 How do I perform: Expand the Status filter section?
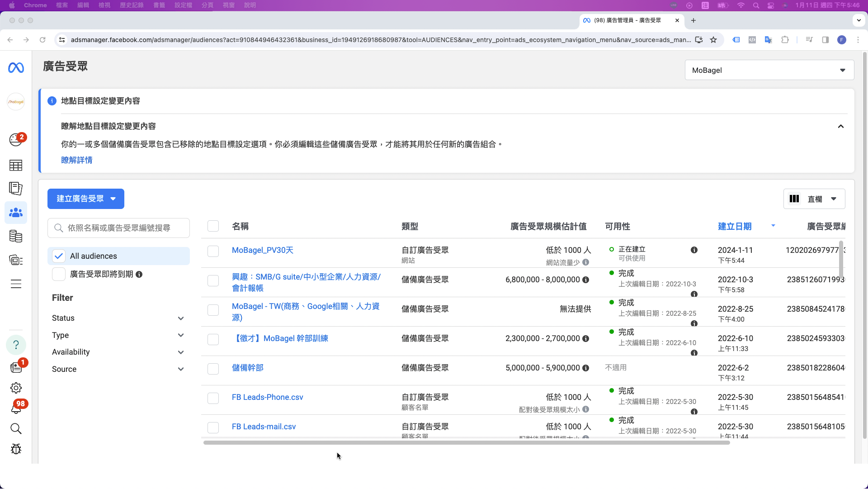[x=118, y=318]
